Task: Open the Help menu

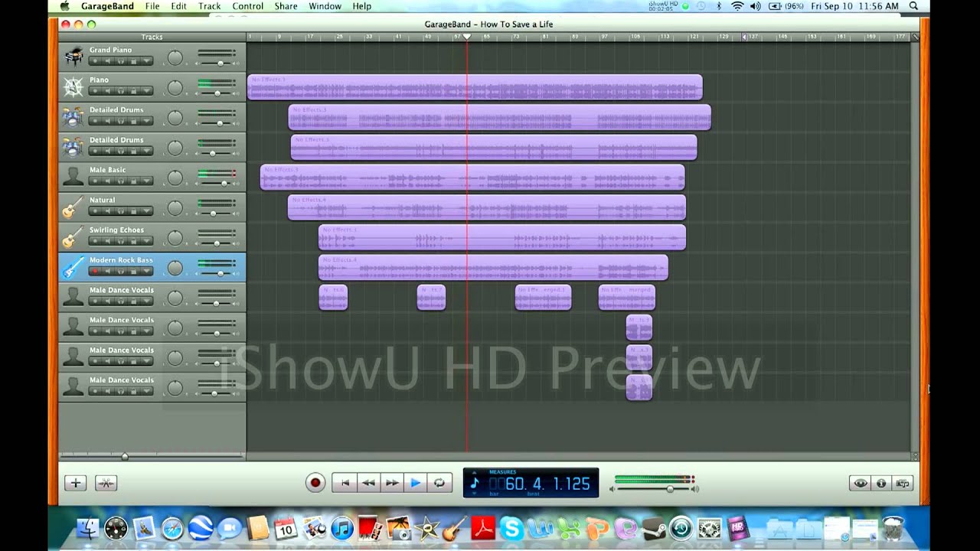Action: pyautogui.click(x=361, y=6)
